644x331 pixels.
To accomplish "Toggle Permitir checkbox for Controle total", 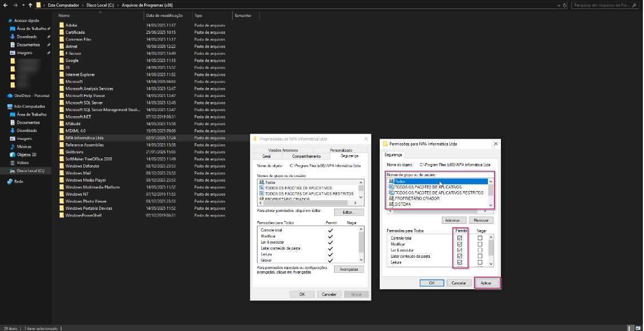I will click(x=460, y=238).
